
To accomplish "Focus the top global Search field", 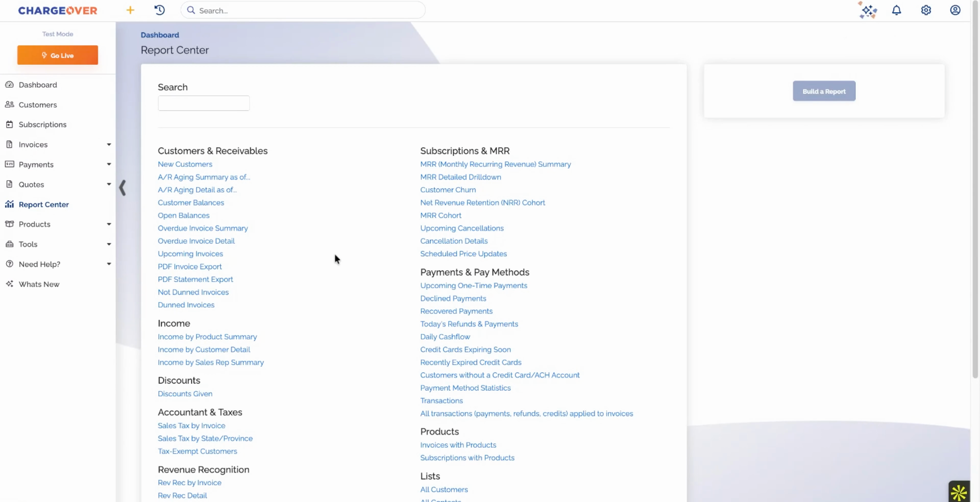I will 303,10.
